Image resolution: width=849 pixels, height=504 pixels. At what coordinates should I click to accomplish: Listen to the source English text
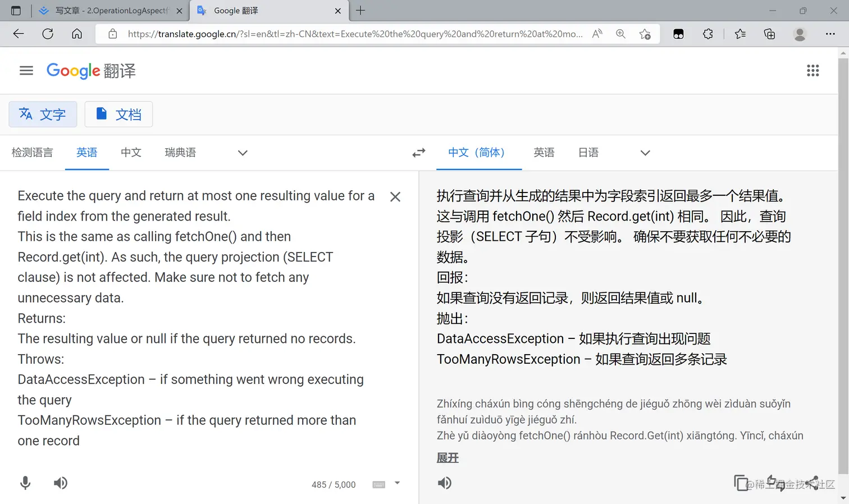click(61, 483)
